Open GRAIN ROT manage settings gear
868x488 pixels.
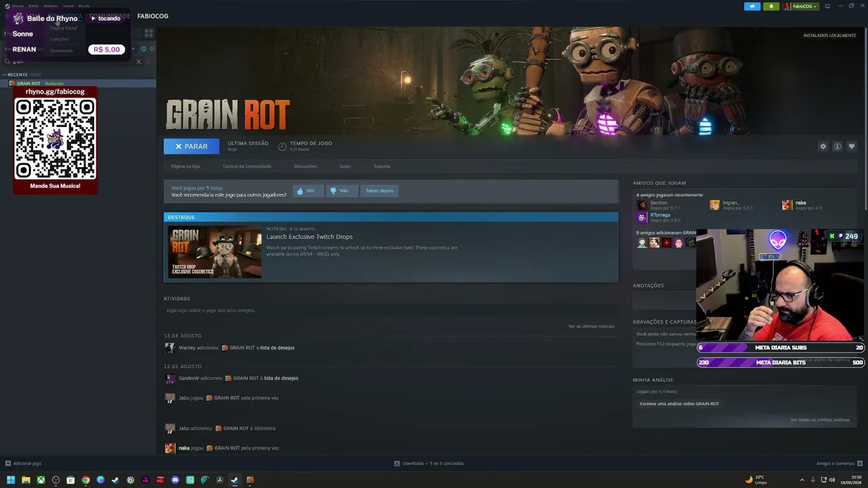(823, 146)
